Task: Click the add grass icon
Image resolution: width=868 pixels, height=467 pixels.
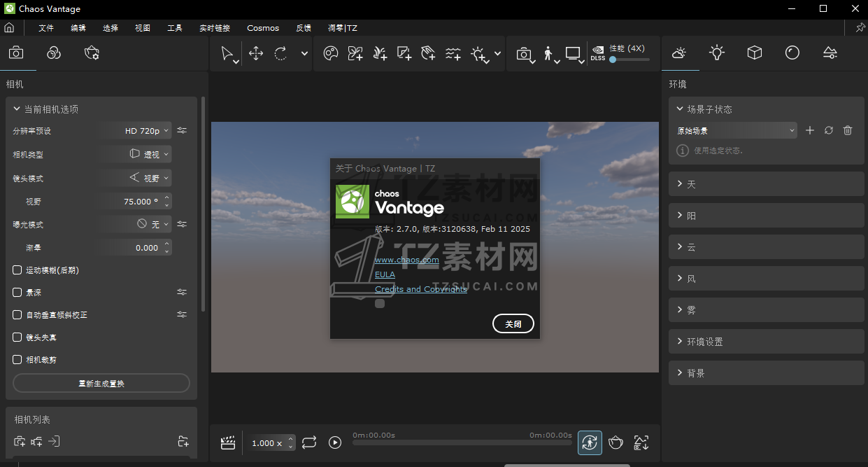Action: click(380, 53)
